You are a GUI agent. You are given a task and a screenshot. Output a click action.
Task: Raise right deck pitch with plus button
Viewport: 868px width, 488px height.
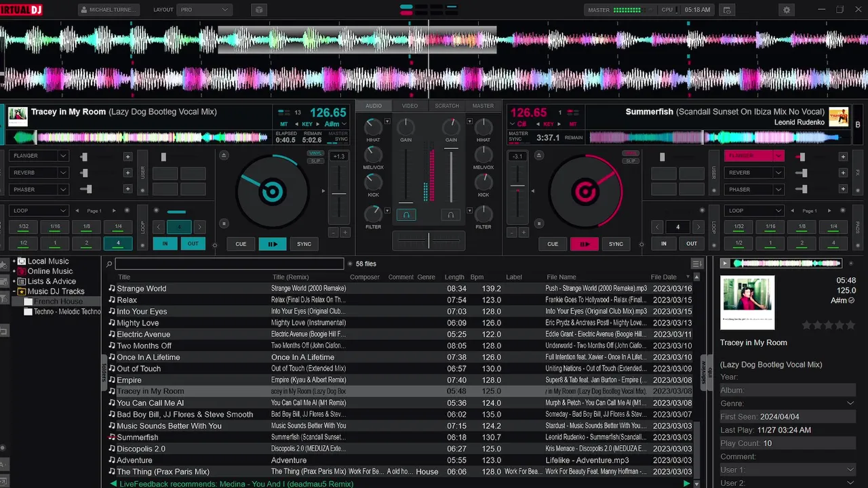pyautogui.click(x=524, y=232)
